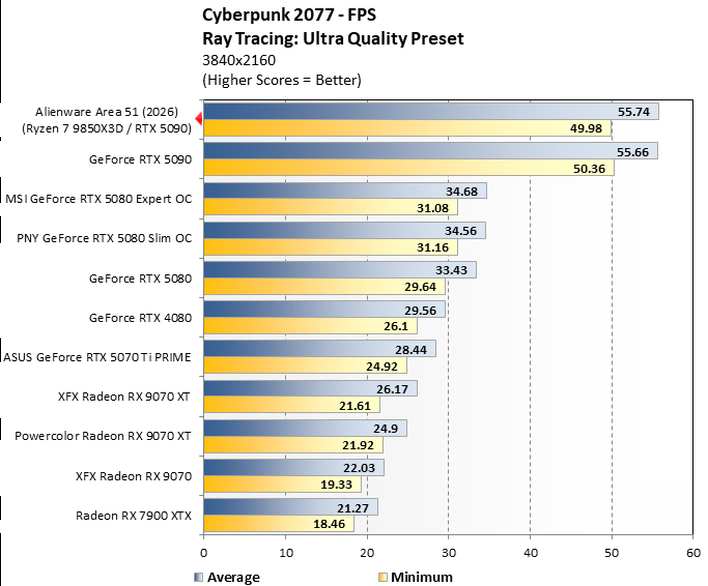
Task: Click 'Ray Tracing: Ultra Quality Preset' subtitle
Action: pyautogui.click(x=333, y=38)
